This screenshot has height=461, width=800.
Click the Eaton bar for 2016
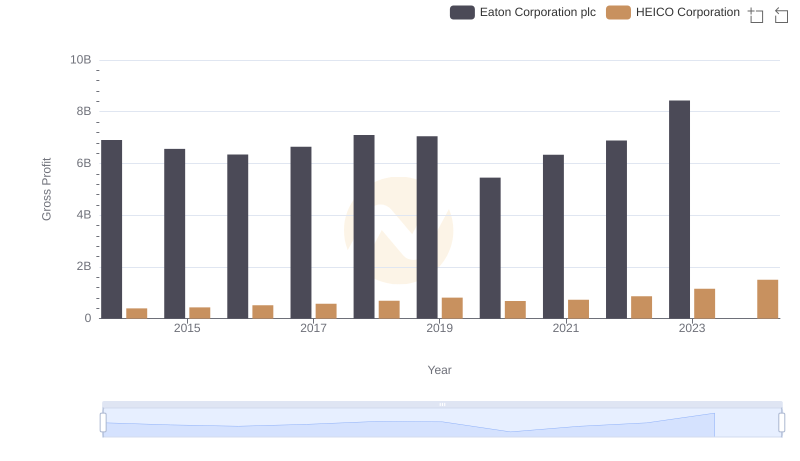[x=238, y=237]
